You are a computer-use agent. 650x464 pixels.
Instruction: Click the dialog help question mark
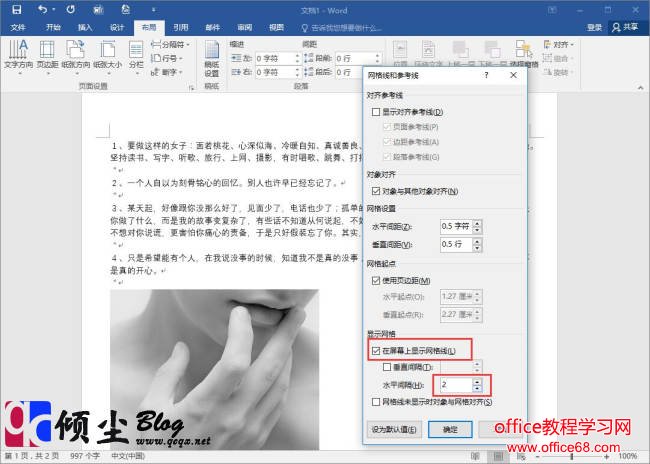486,75
